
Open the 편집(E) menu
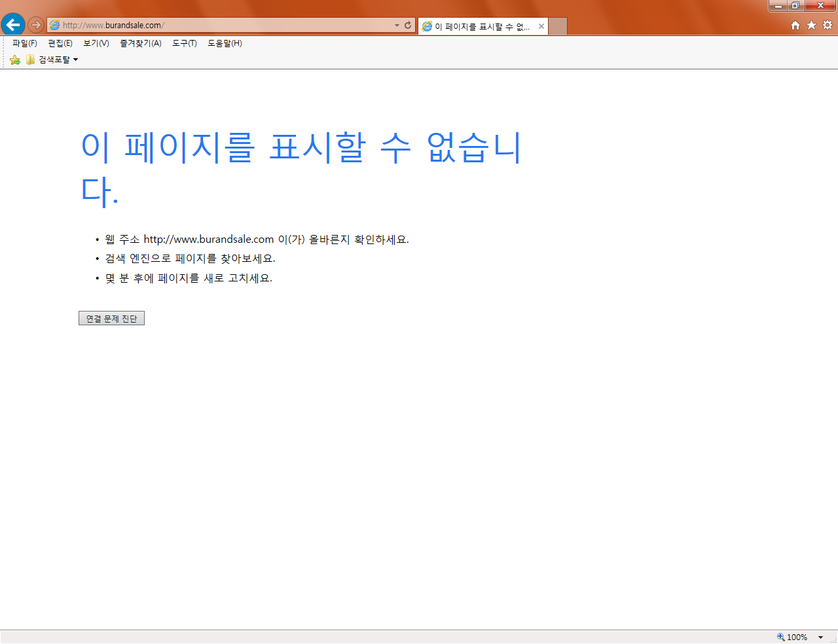coord(60,43)
